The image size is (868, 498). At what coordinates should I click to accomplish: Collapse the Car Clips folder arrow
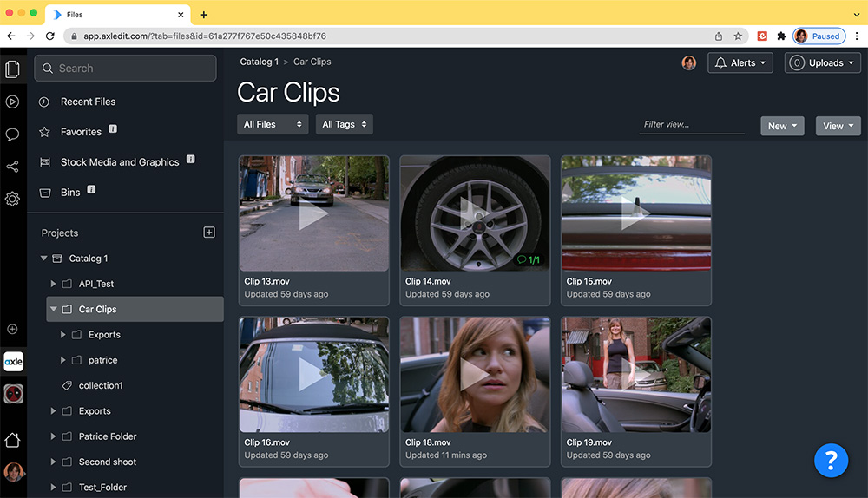(54, 310)
